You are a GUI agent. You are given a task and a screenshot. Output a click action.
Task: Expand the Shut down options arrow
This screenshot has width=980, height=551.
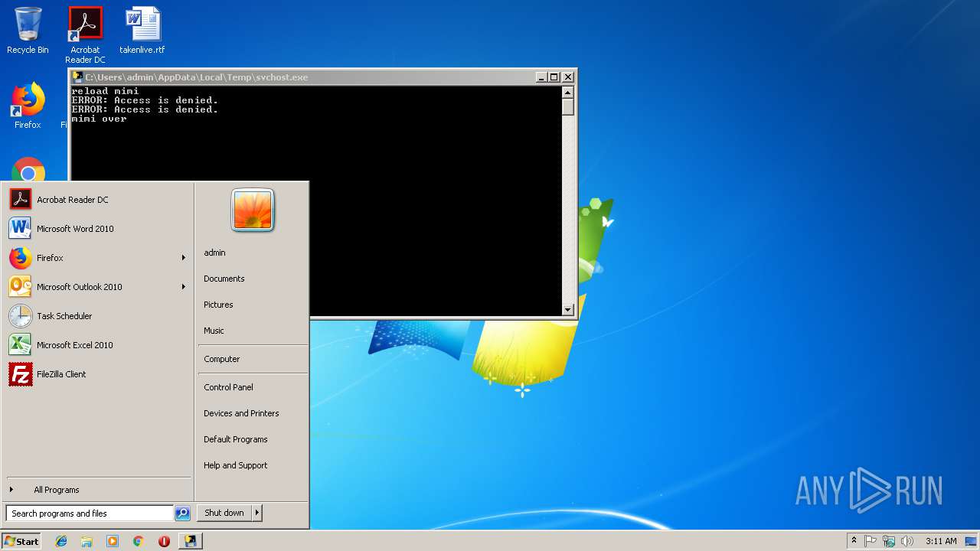click(257, 513)
